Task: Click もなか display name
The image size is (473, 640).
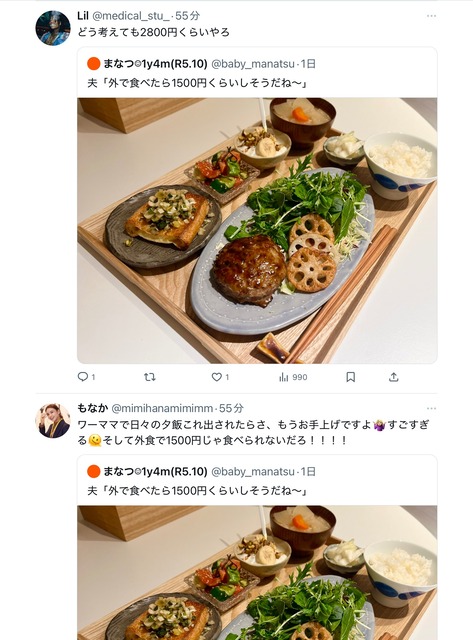Action: (x=93, y=408)
